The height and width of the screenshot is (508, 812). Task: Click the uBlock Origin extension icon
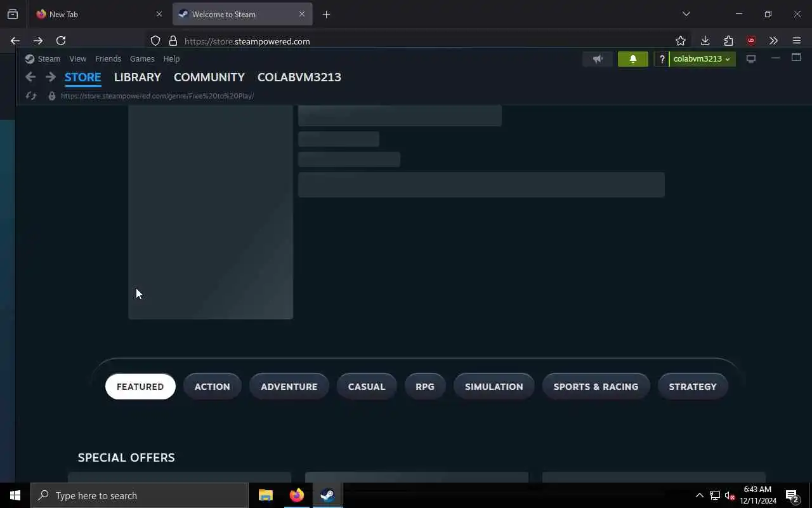tap(751, 41)
